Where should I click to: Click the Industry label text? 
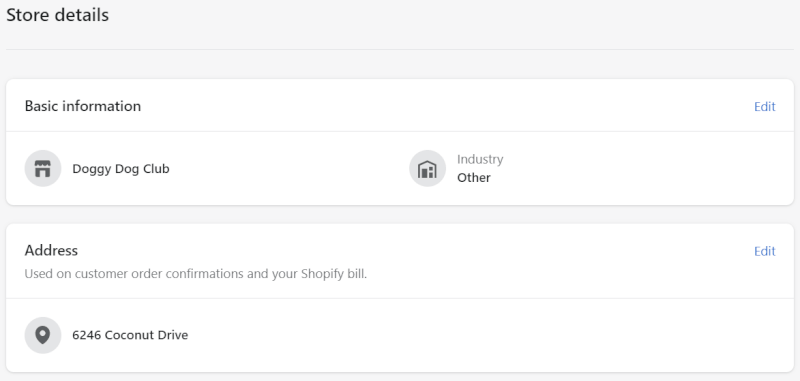[x=480, y=159]
